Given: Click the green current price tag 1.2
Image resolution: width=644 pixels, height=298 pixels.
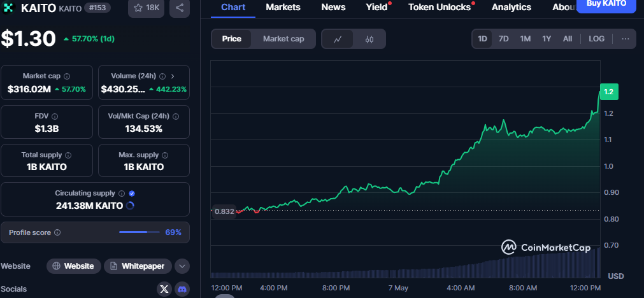Looking at the screenshot, I should coord(609,92).
